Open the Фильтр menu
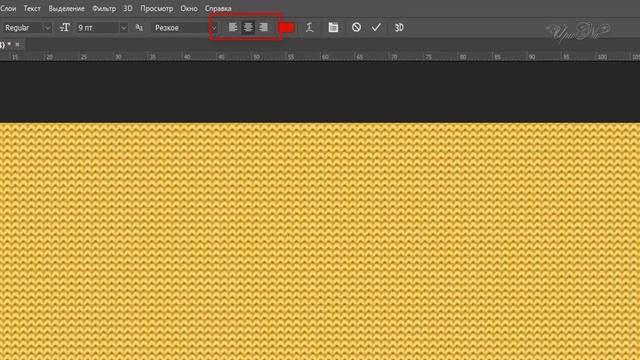This screenshot has height=360, width=640. click(104, 8)
